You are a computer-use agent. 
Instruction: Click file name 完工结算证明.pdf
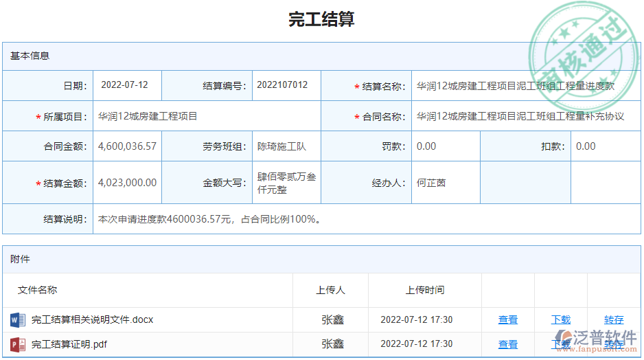[69, 344]
